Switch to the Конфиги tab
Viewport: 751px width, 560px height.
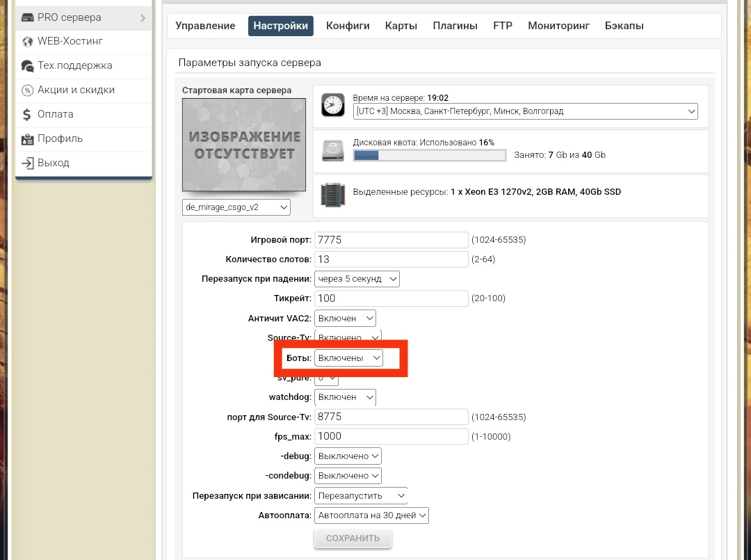348,26
